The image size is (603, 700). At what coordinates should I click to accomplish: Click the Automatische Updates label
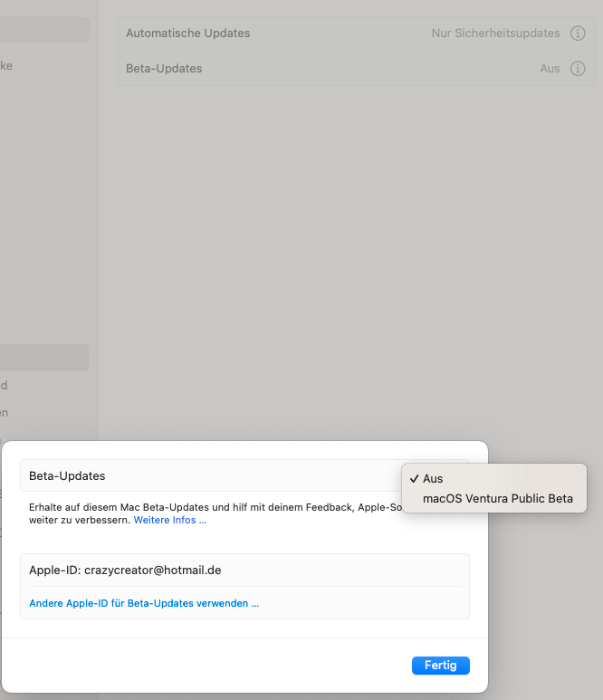(x=188, y=33)
